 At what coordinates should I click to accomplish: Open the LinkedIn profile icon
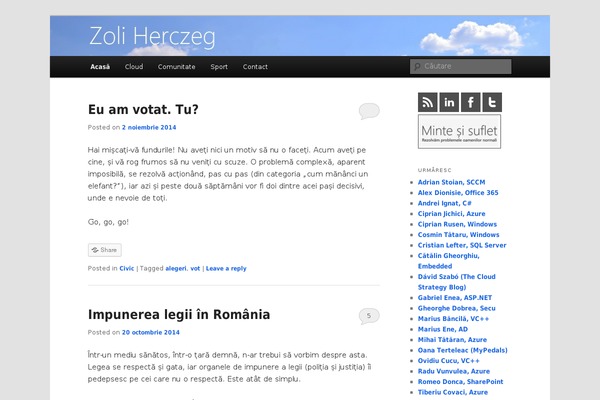(x=449, y=102)
